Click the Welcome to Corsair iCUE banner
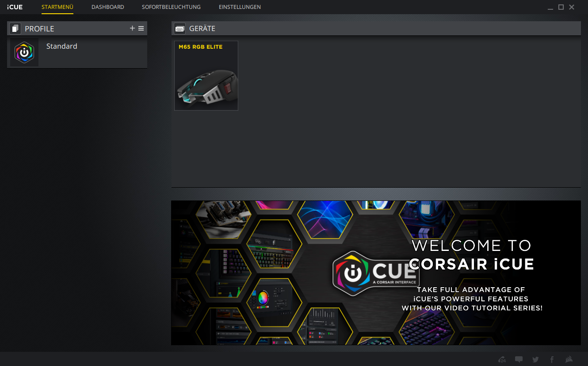Viewport: 588px width, 366px height. tap(376, 273)
